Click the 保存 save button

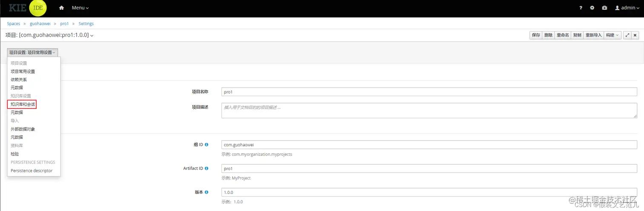point(536,35)
